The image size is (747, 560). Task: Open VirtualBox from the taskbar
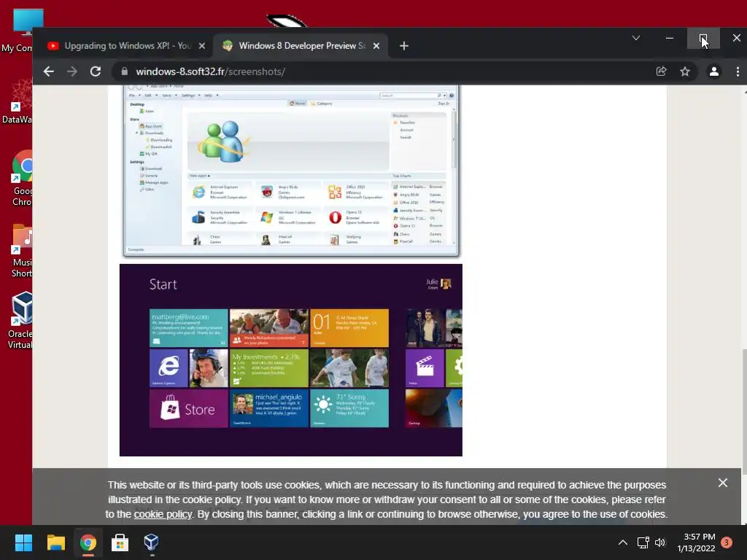tap(151, 542)
